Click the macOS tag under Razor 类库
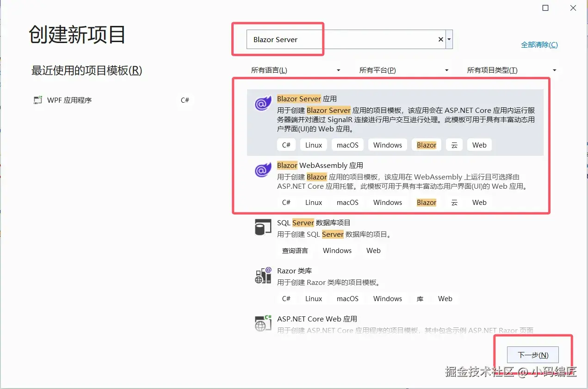The width and height of the screenshot is (588, 389). point(347,298)
